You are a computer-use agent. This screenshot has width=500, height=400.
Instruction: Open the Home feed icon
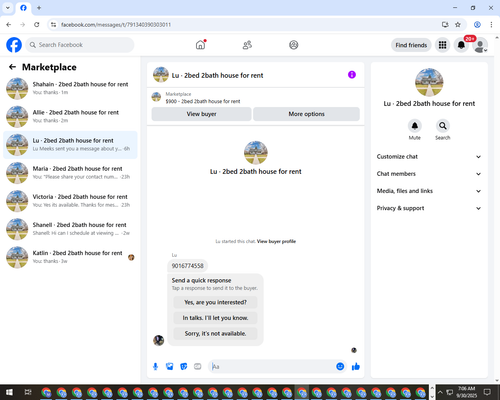tap(200, 45)
